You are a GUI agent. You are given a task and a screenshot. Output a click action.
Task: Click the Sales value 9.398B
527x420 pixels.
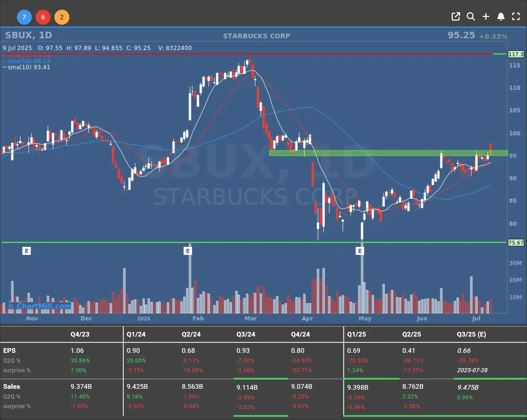[358, 387]
